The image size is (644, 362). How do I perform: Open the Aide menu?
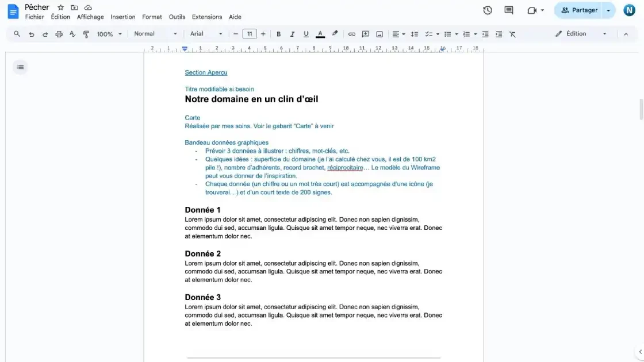tap(235, 17)
